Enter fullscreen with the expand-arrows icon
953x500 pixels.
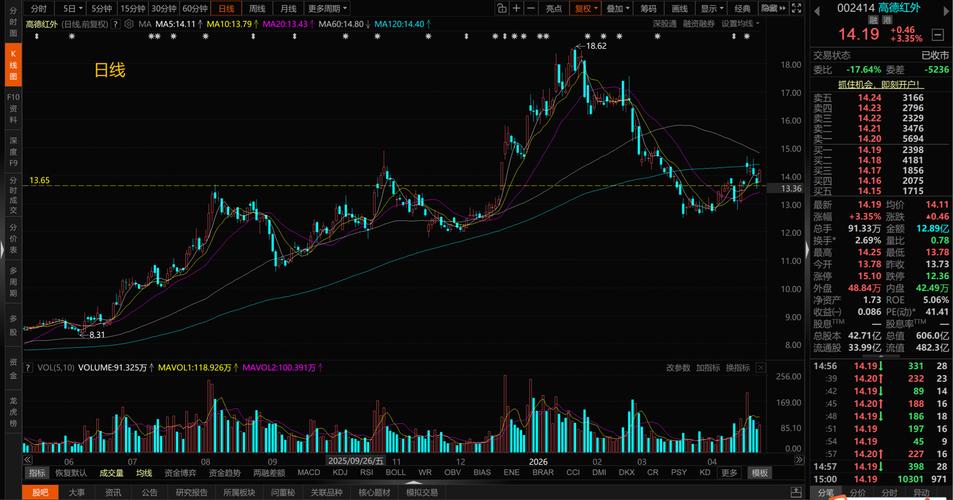pos(796,9)
